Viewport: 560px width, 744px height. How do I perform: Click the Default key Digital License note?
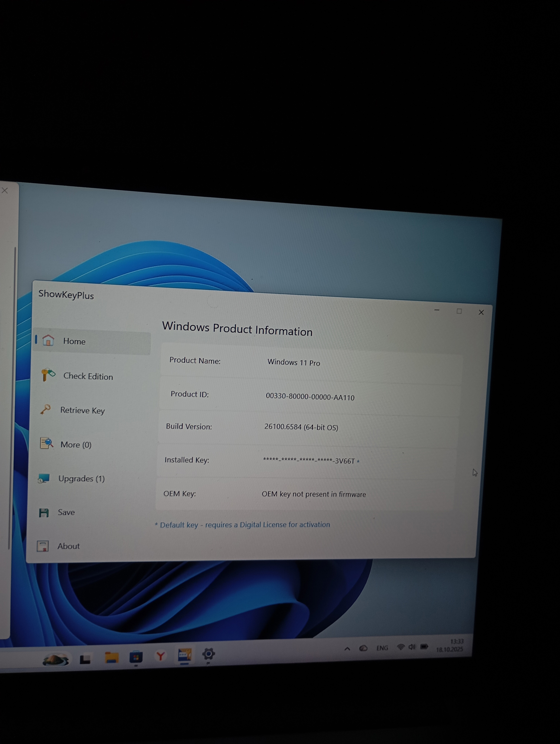242,525
